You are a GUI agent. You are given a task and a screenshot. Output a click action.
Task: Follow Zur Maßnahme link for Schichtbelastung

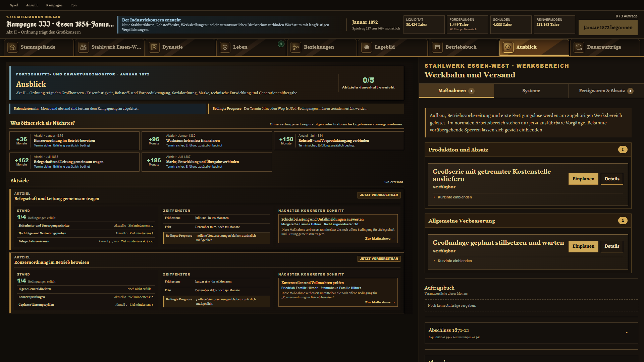coord(380,239)
